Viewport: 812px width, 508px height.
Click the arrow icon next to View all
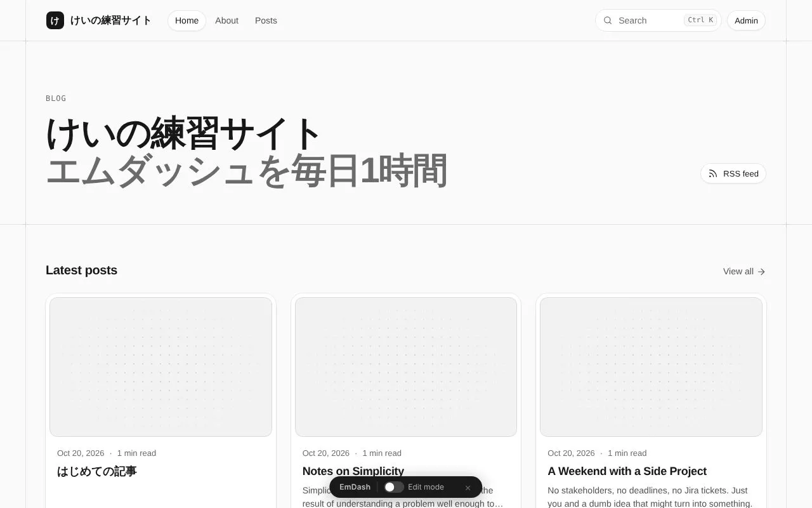click(x=761, y=272)
